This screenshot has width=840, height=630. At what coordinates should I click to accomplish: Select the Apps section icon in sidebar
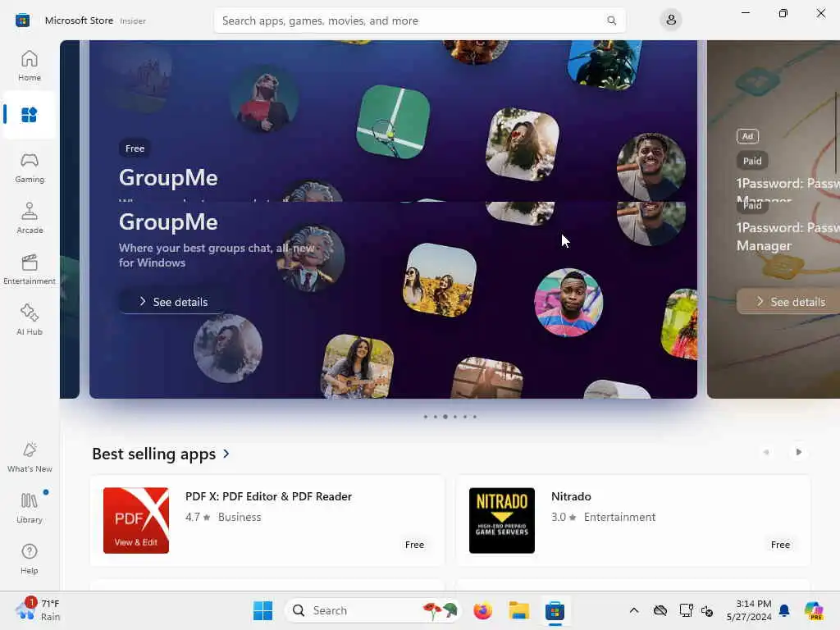tap(29, 115)
